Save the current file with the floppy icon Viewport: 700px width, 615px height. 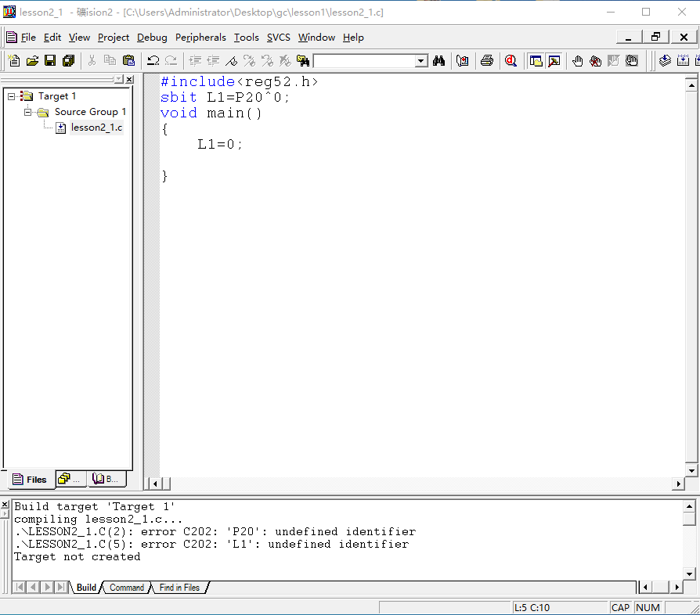tap(50, 61)
